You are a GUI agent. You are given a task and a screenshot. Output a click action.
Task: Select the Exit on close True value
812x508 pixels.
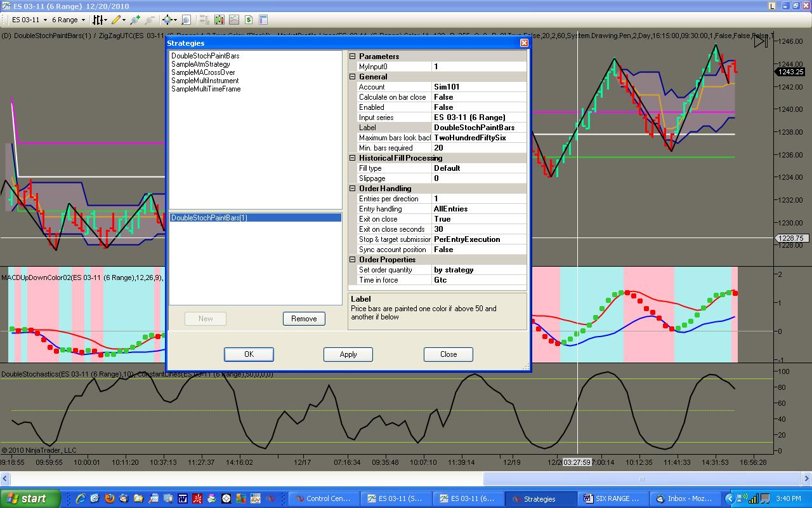point(479,219)
